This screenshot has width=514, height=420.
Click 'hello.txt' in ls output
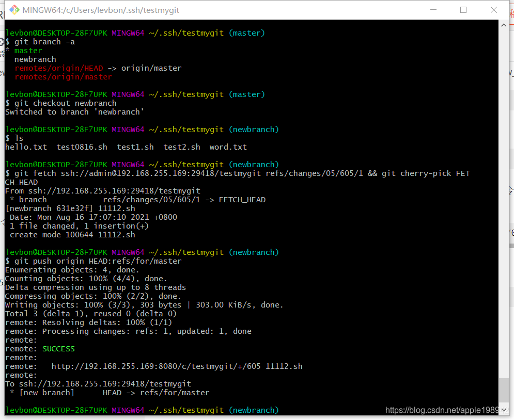[26, 147]
